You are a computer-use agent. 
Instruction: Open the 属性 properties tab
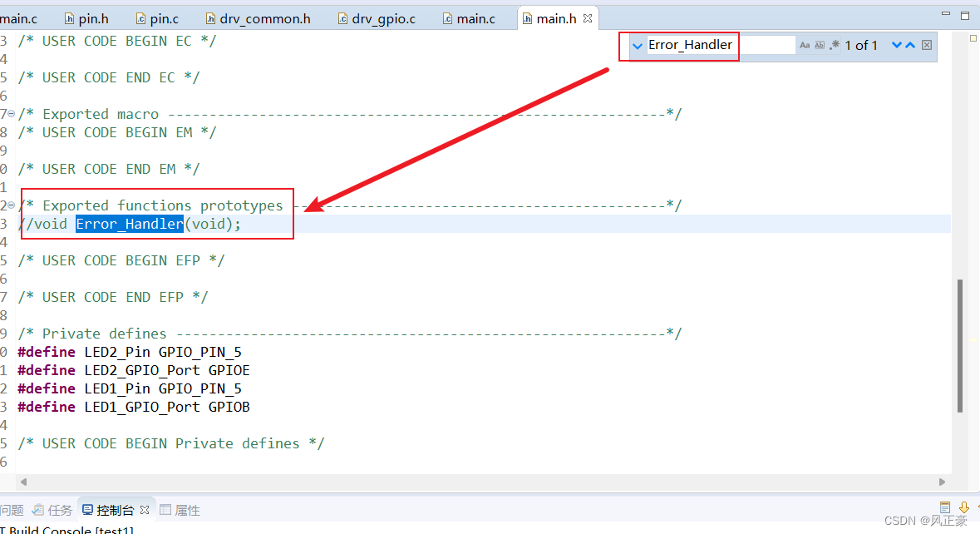pyautogui.click(x=180, y=510)
